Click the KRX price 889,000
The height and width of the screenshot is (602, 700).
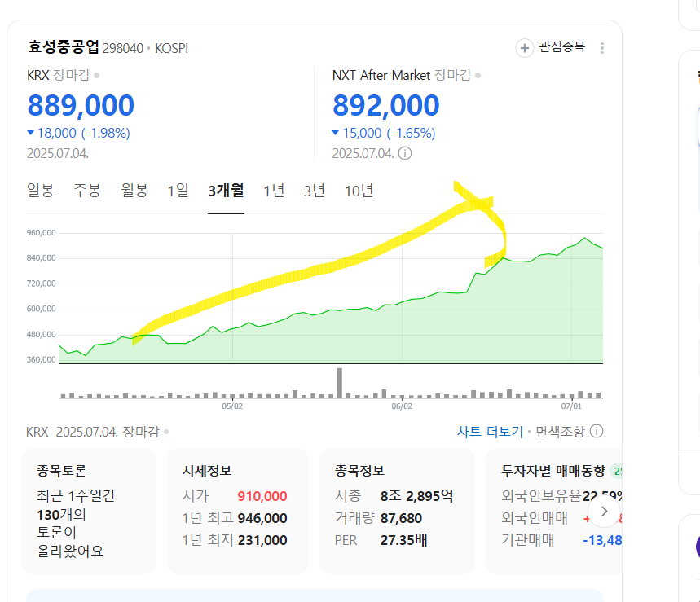pos(81,105)
